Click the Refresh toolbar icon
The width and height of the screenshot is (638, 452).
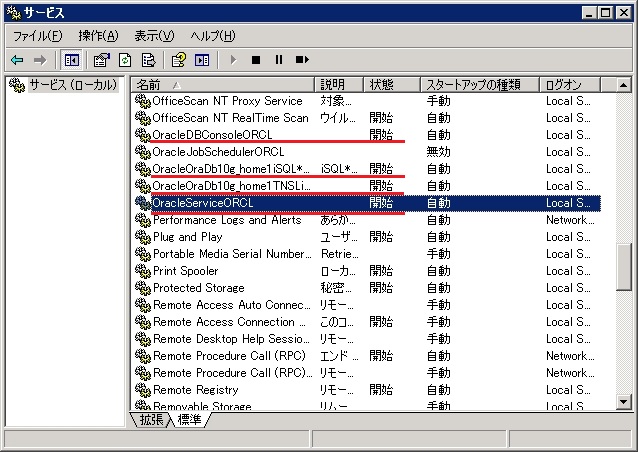(125, 60)
